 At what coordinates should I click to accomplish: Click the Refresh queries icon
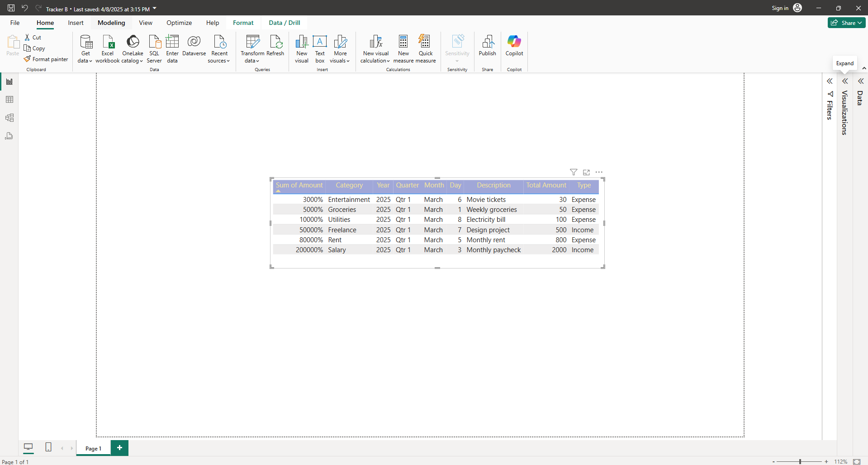click(275, 42)
